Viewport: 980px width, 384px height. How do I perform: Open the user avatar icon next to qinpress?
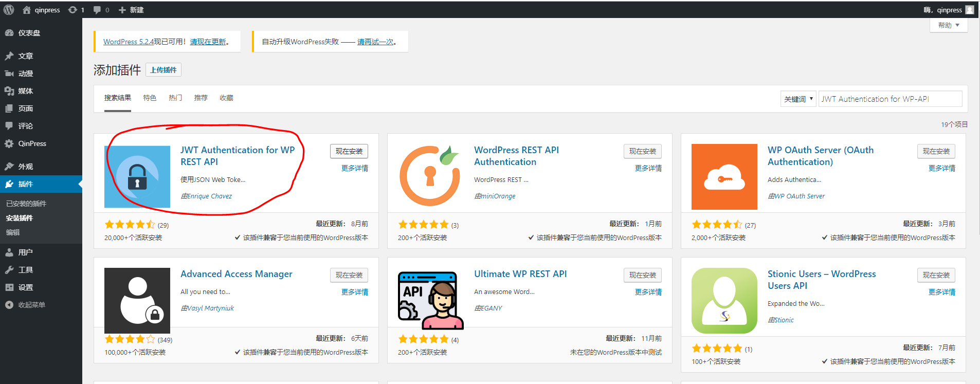[x=970, y=10]
